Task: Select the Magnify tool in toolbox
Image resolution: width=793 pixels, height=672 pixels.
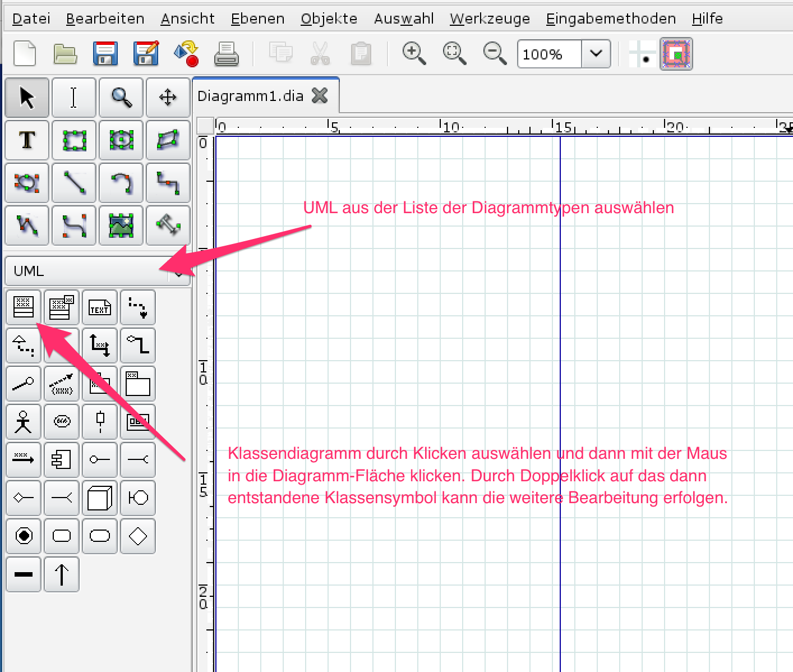Action: pos(121,98)
